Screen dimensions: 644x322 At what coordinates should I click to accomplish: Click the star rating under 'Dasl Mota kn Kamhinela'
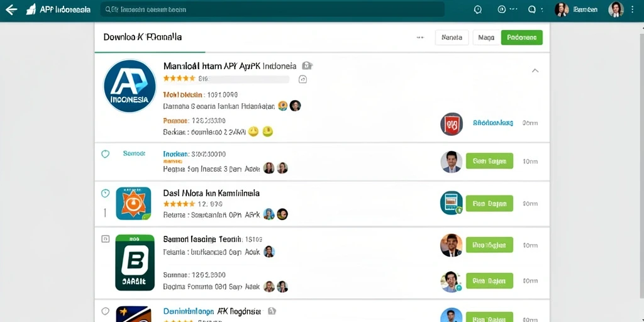coord(179,204)
